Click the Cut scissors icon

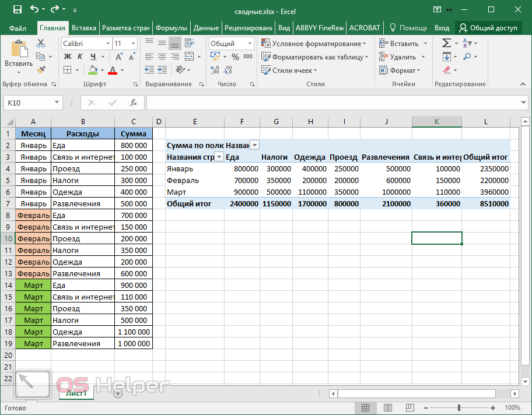(x=41, y=43)
